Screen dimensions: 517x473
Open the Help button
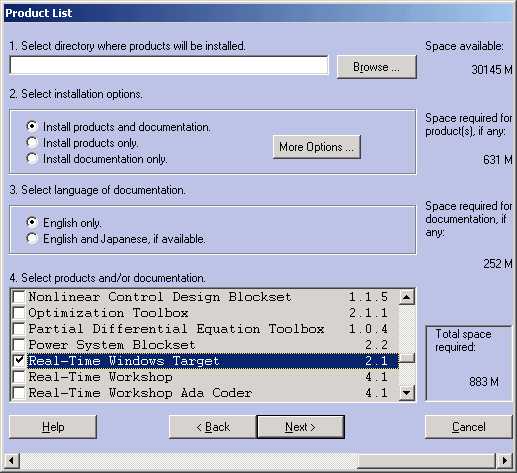[x=53, y=427]
